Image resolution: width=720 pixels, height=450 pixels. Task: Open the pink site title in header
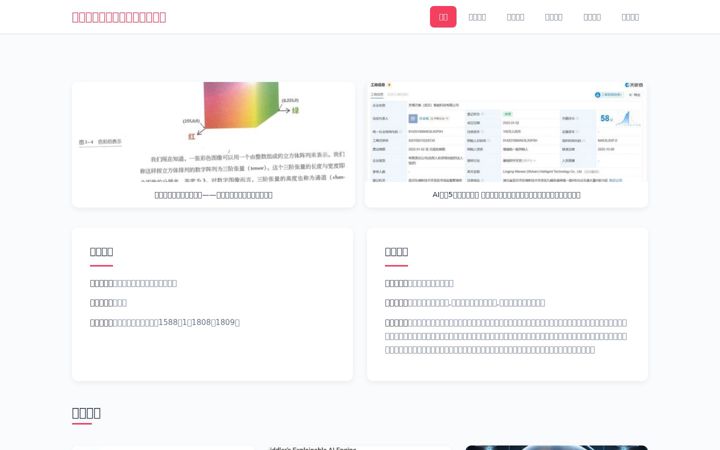(x=119, y=17)
